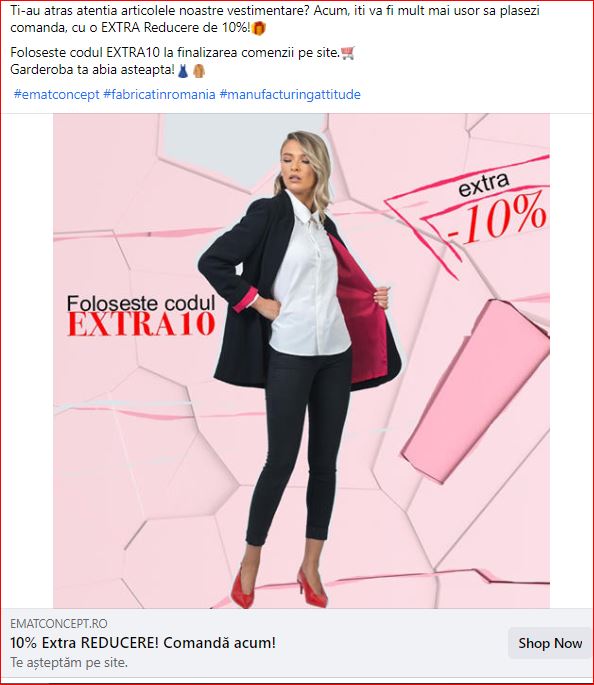Open the #fabricatinromania hashtag
This screenshot has height=685, width=594.
(x=159, y=94)
